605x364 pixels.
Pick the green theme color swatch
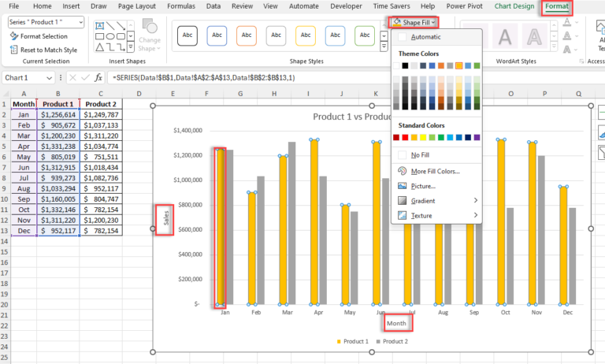coord(477,65)
